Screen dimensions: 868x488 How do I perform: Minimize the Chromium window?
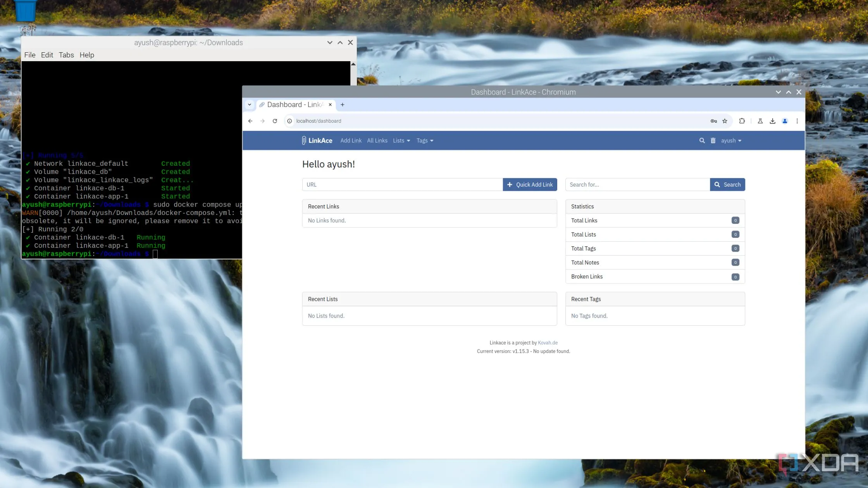778,92
